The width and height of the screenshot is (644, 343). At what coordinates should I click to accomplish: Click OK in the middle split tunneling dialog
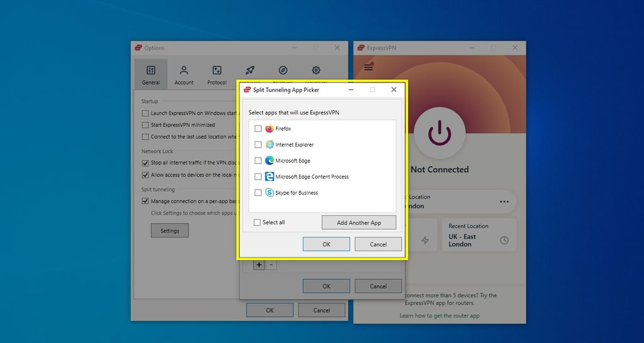[326, 286]
